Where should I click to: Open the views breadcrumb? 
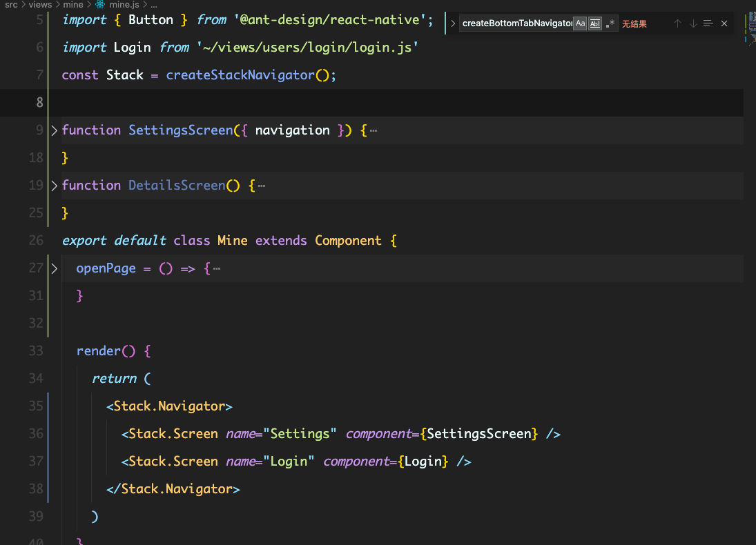40,5
